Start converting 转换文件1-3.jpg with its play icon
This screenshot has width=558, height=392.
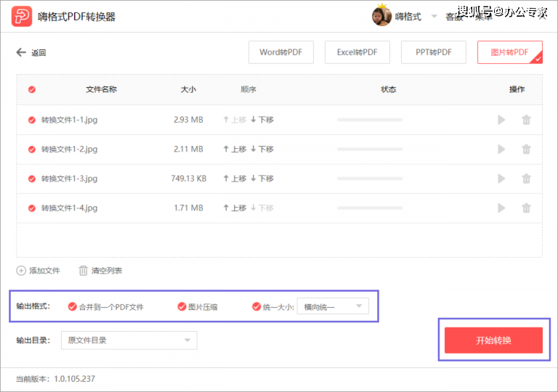coord(501,179)
